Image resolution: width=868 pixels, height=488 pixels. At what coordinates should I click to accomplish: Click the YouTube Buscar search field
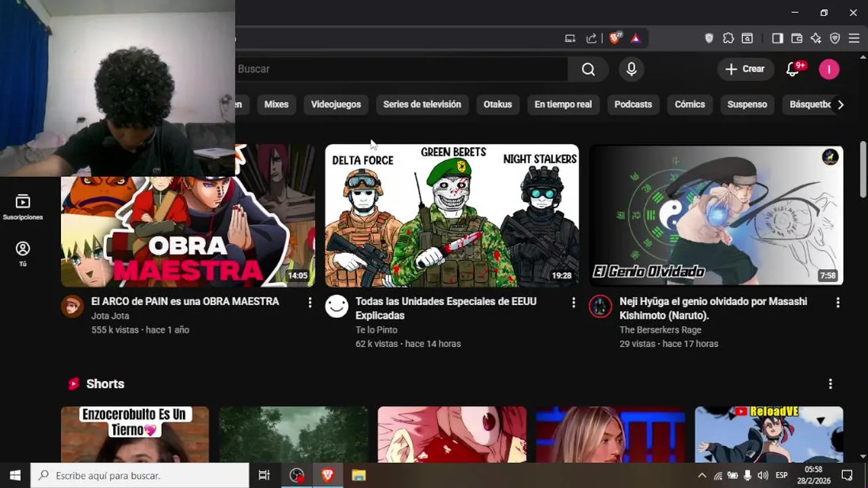tap(401, 69)
